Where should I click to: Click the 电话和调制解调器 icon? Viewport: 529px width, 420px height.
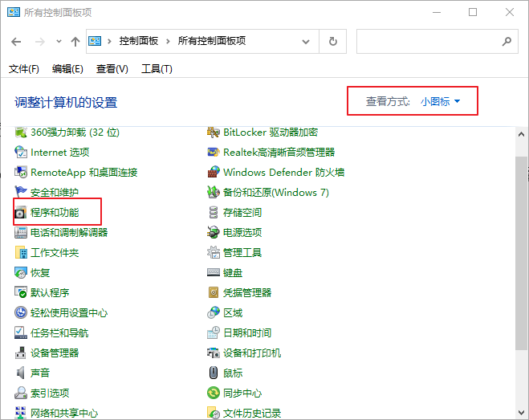point(21,232)
